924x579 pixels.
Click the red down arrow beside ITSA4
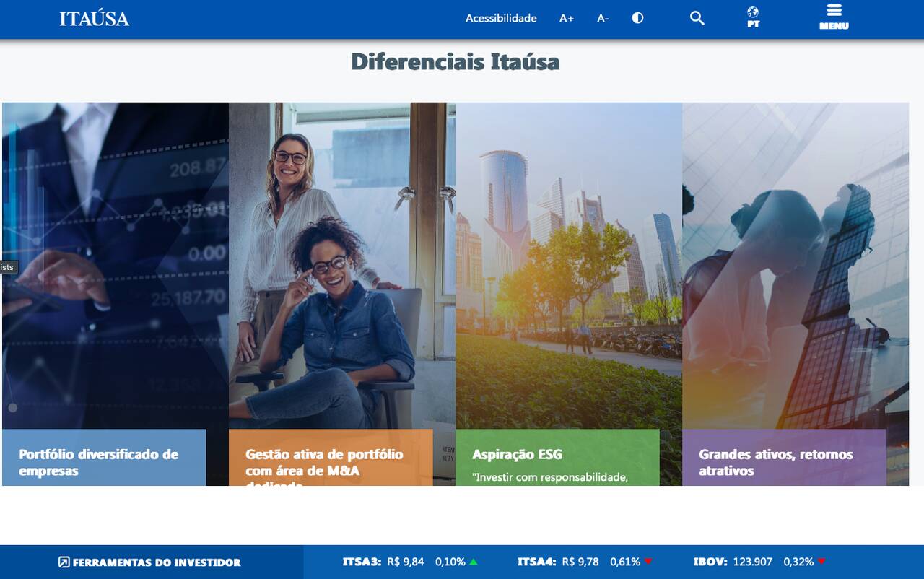(x=648, y=562)
